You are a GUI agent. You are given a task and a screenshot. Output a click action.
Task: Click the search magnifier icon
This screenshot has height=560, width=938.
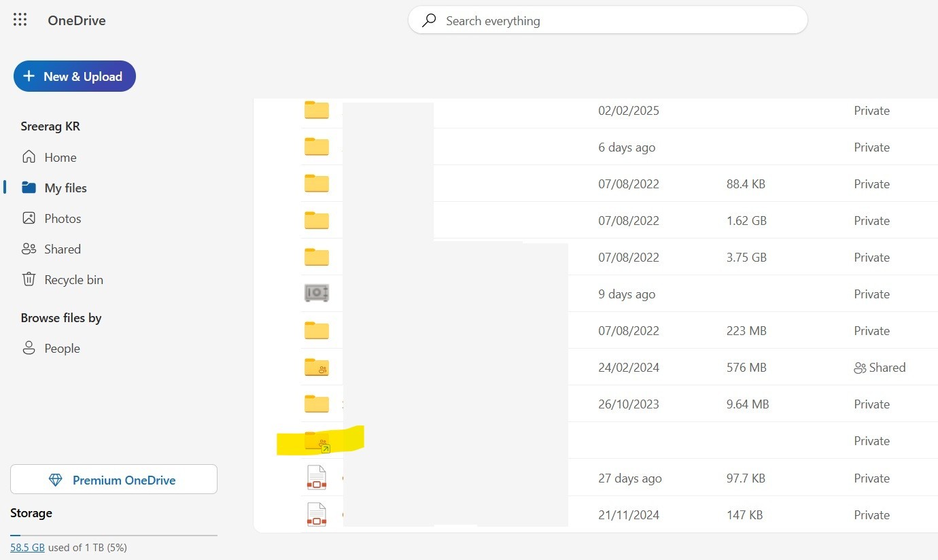coord(429,20)
